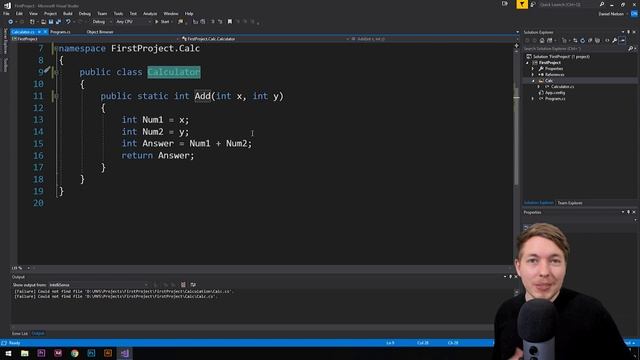Image resolution: width=640 pixels, height=360 pixels.
Task: Click the Solution Explorer Properties wrench icon
Action: tap(615, 40)
